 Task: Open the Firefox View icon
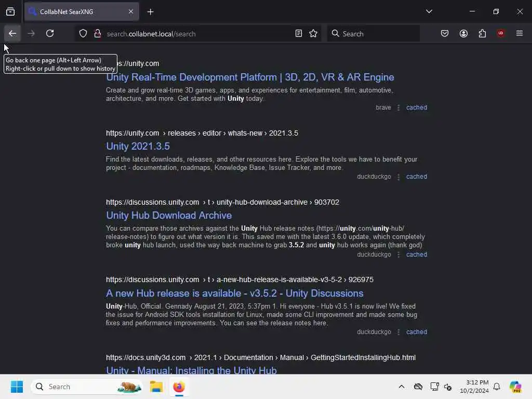(x=10, y=11)
